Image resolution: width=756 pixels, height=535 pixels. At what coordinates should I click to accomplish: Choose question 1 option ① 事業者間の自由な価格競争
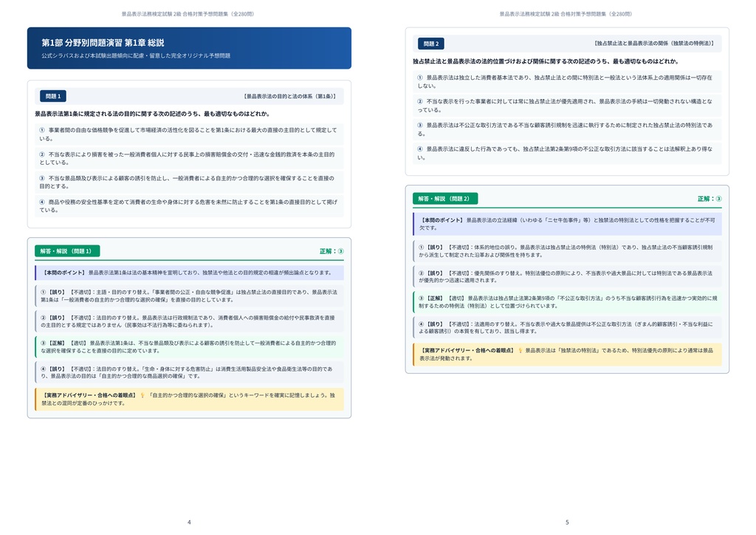[x=189, y=134]
